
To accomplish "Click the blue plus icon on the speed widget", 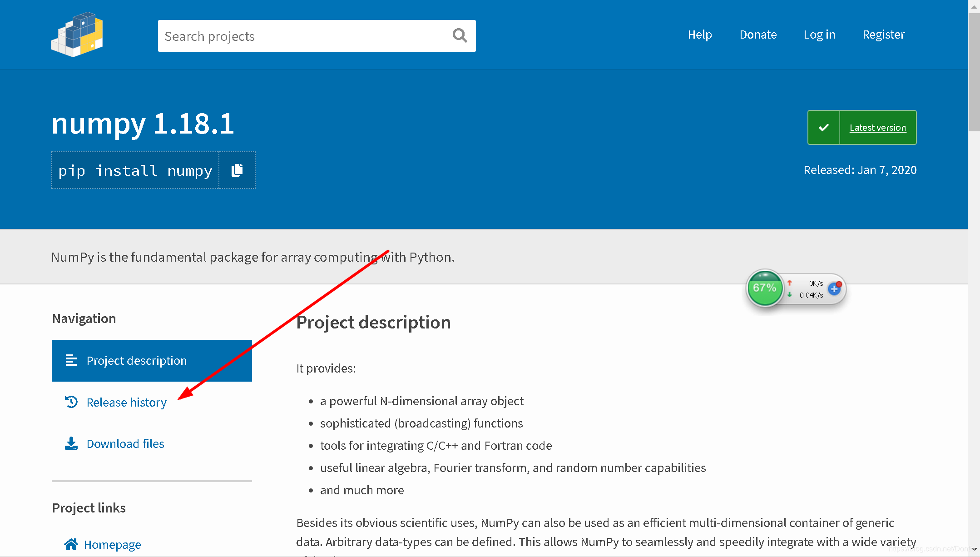I will 834,288.
